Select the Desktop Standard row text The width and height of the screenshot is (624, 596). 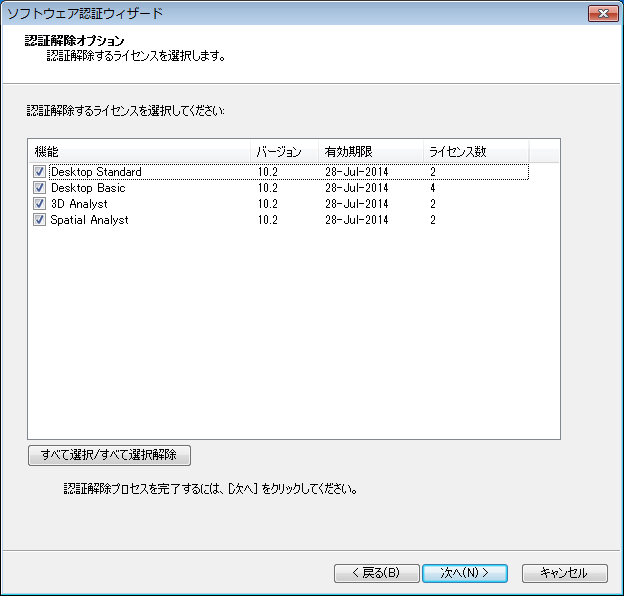[96, 172]
